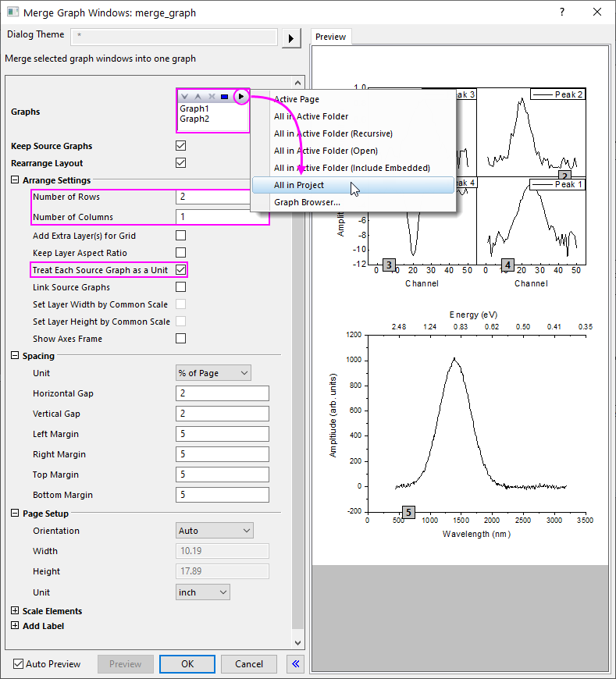
Task: Open the Spacing Unit dropdown
Action: coord(213,373)
